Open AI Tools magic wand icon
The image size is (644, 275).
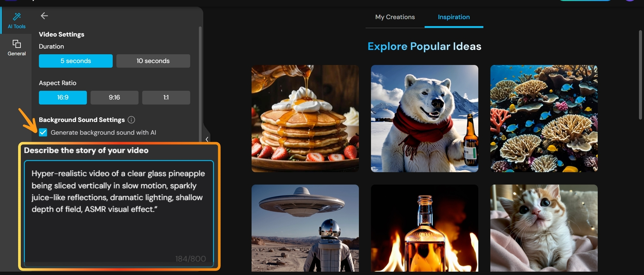tap(17, 16)
